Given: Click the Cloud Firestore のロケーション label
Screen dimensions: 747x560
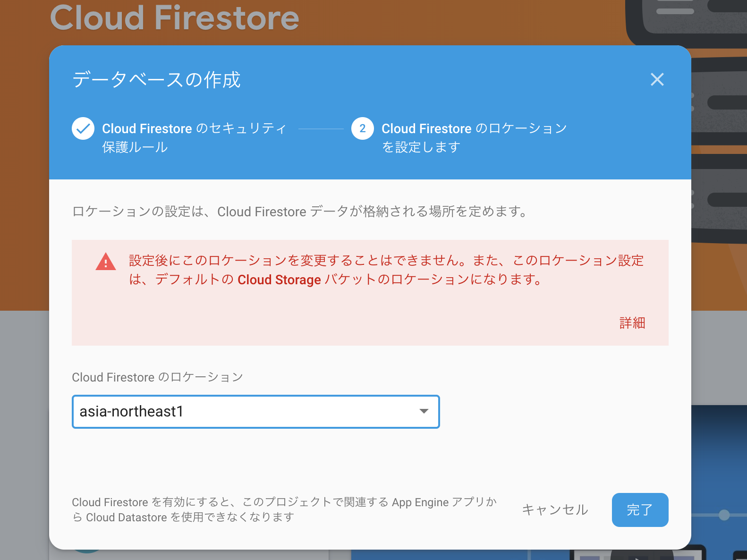Looking at the screenshot, I should [x=157, y=377].
